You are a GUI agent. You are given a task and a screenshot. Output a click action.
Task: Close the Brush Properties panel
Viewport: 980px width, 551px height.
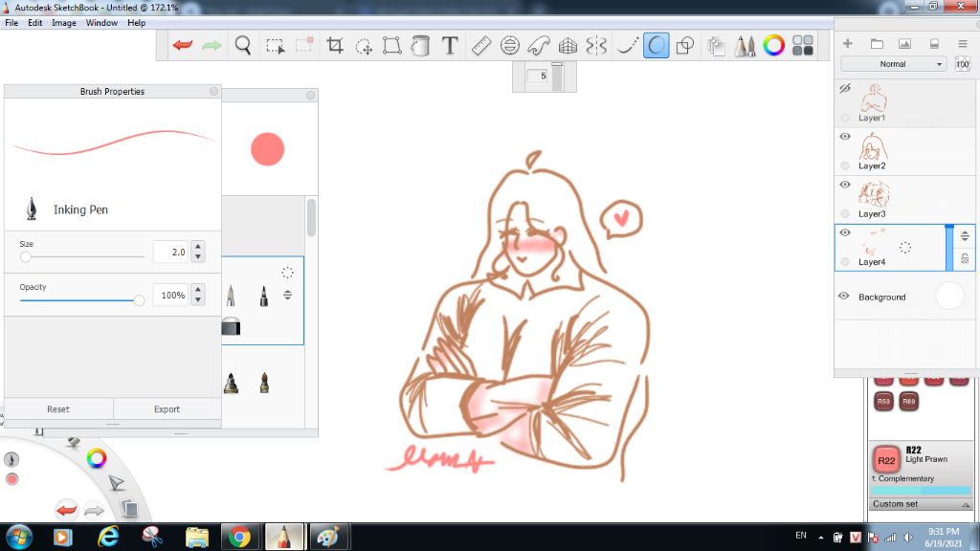pyautogui.click(x=213, y=91)
